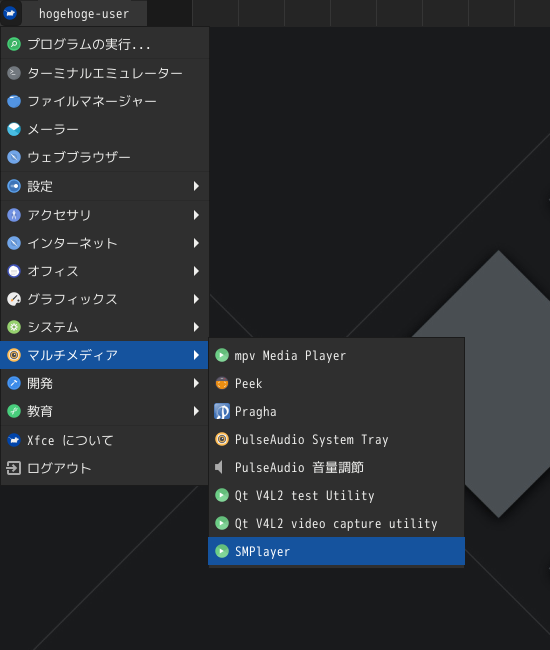Expand the オフィス submenu arrow

196,271
